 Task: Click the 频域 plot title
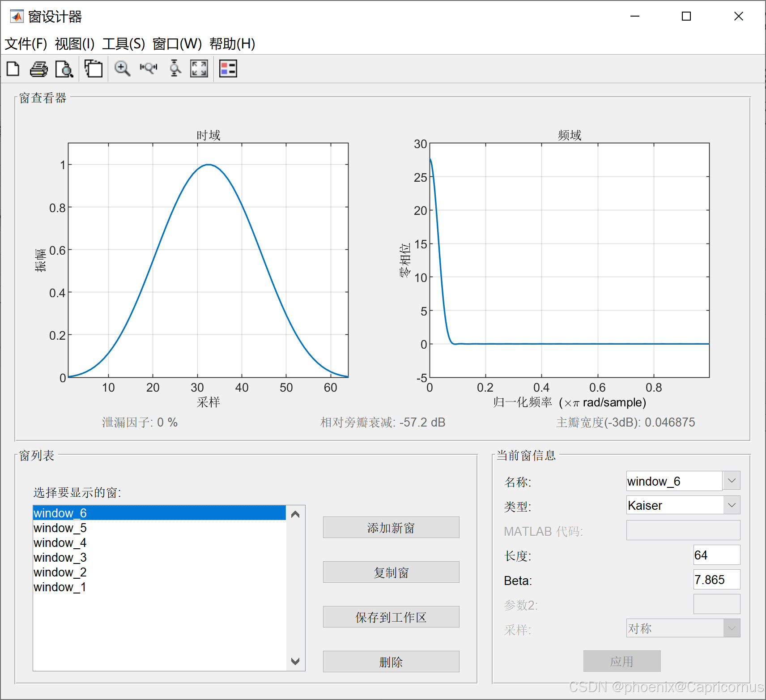pos(570,135)
